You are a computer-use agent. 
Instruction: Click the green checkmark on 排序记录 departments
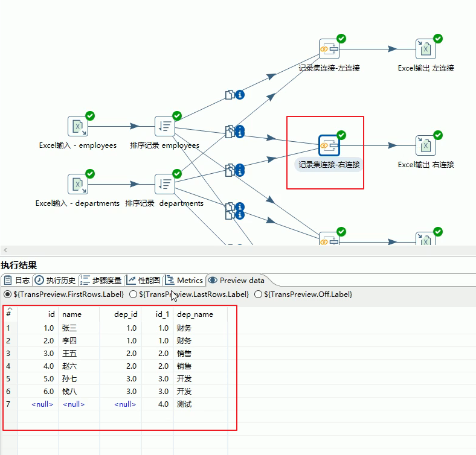(177, 174)
